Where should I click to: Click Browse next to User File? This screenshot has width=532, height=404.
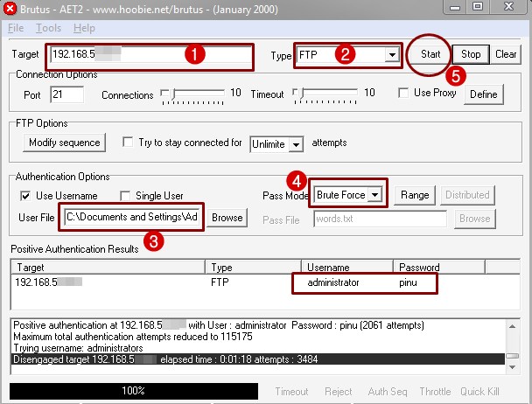[227, 218]
